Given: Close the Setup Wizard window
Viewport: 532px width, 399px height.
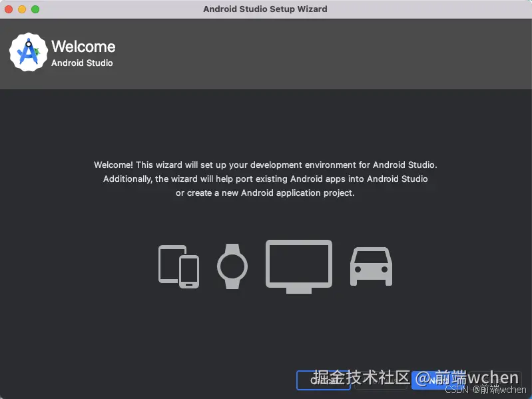Looking at the screenshot, I should coord(9,9).
